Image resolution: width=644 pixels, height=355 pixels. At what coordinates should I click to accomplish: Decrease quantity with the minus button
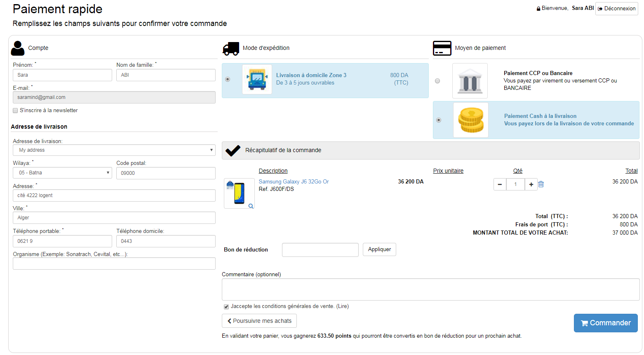(x=500, y=184)
